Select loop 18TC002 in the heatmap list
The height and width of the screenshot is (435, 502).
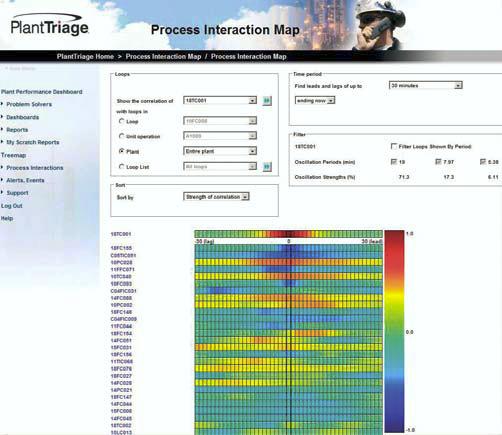pos(121,425)
